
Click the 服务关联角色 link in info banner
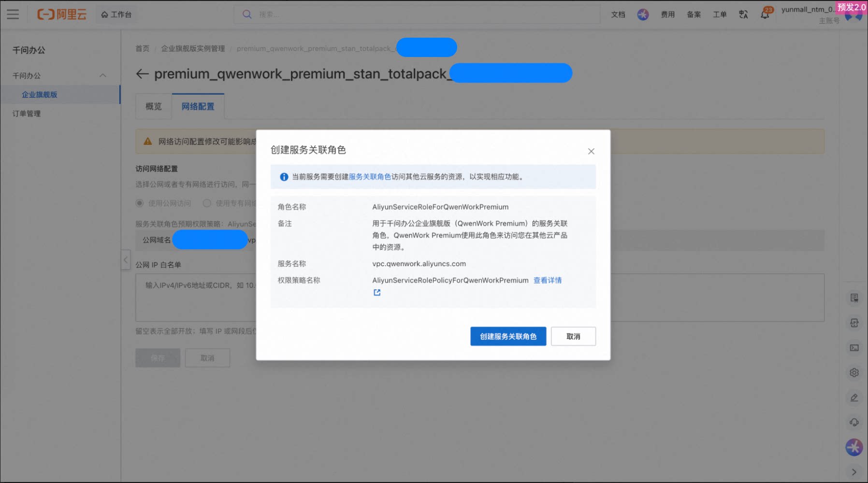click(x=370, y=177)
